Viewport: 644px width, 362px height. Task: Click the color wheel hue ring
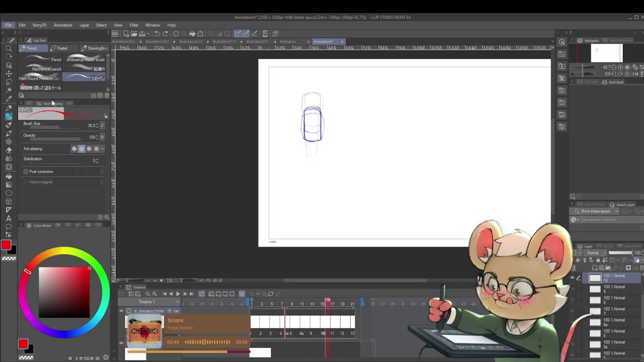coord(64,251)
